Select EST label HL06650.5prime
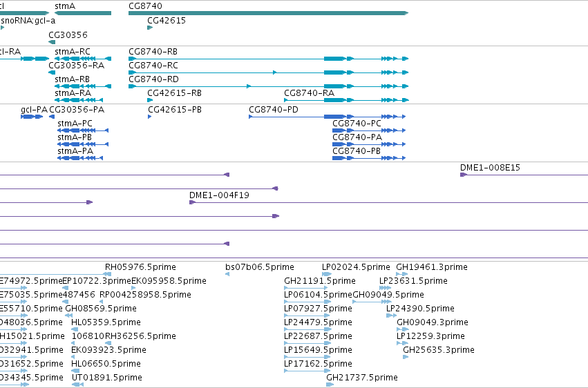This screenshot has height=388, width=588. pyautogui.click(x=106, y=365)
